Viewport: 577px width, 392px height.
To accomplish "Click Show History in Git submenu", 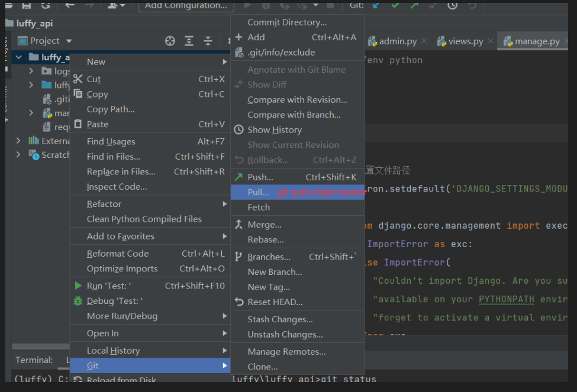I will (x=298, y=130).
